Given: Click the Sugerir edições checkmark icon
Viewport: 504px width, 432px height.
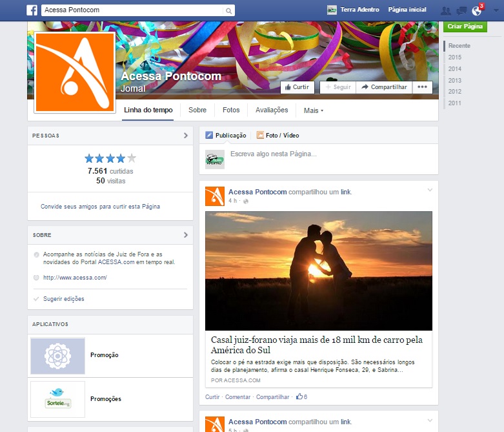Looking at the screenshot, I should click(x=36, y=299).
